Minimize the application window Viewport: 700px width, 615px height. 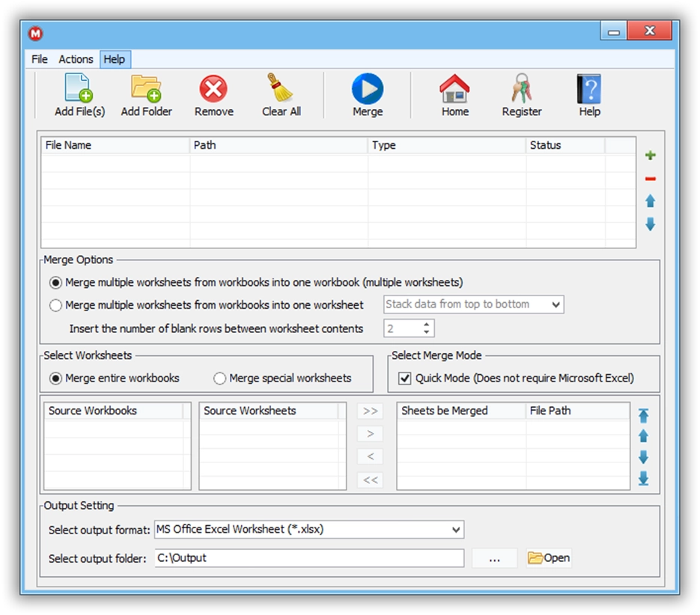point(614,31)
